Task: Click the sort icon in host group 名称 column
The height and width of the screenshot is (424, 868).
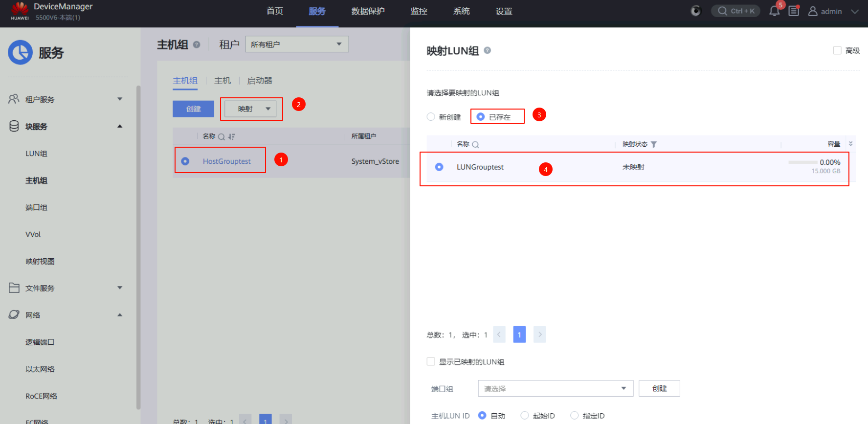Action: point(231,137)
